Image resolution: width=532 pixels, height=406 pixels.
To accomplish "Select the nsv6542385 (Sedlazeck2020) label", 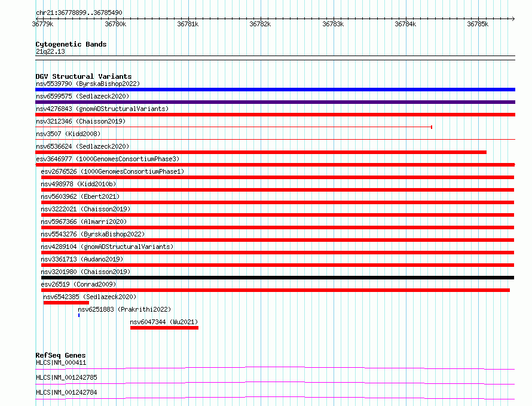I will pos(90,297).
